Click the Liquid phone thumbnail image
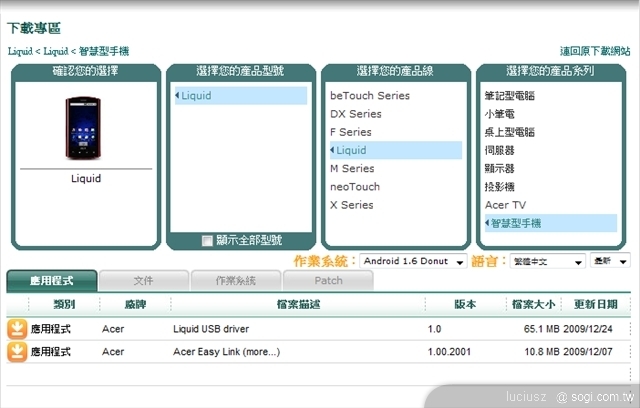 [85, 129]
